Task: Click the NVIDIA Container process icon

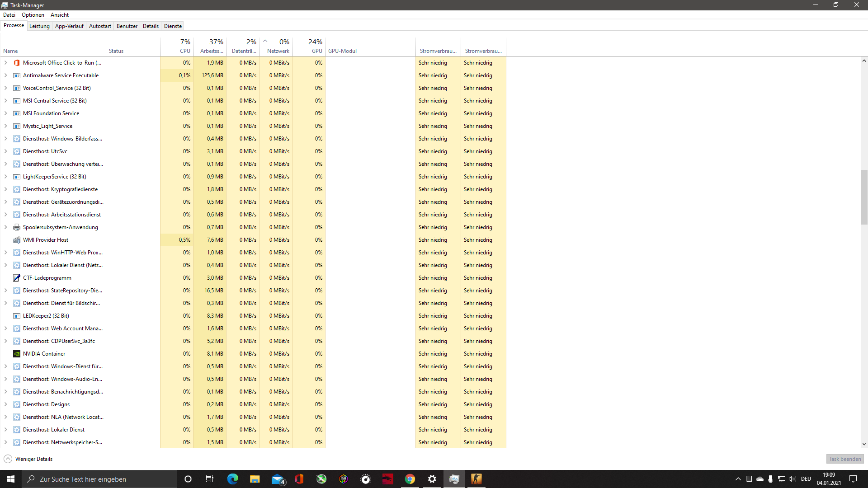Action: pyautogui.click(x=17, y=353)
